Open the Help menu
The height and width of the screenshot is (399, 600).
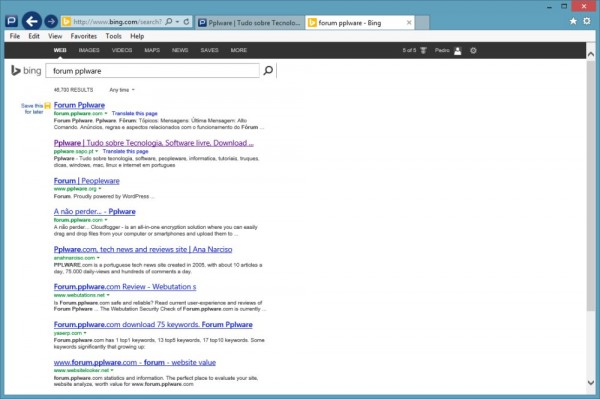point(137,36)
